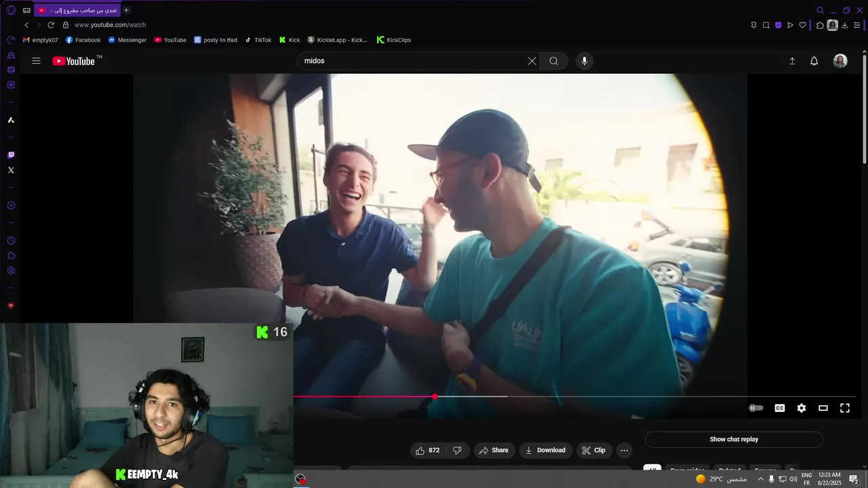Search with voice microphone
This screenshot has width=868, height=488.
pos(585,61)
